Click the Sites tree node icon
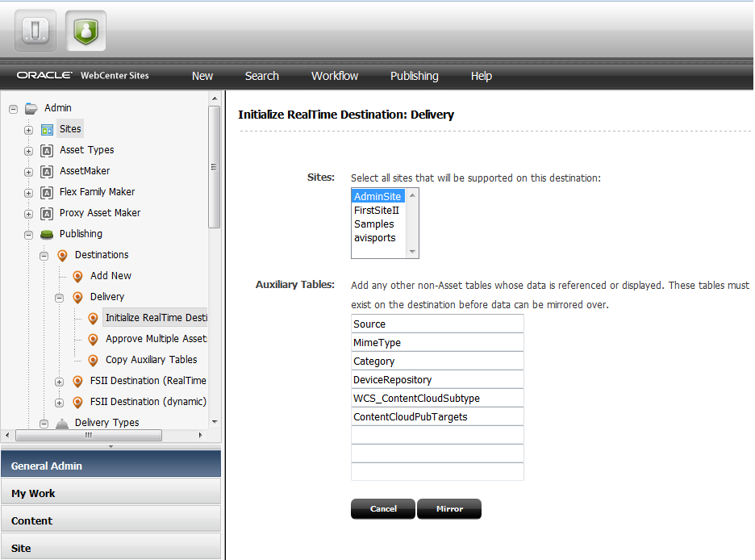This screenshot has width=755, height=560. (47, 130)
